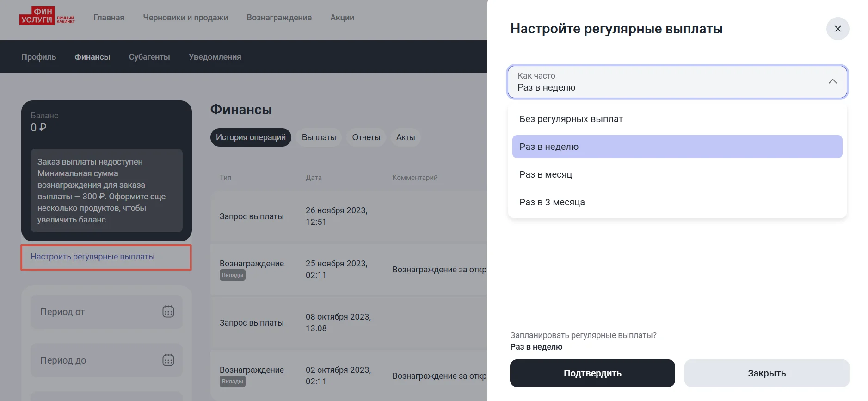Viewport: 868px width, 401px height.
Task: Open Вознаграждение in the top navigation
Action: point(279,18)
